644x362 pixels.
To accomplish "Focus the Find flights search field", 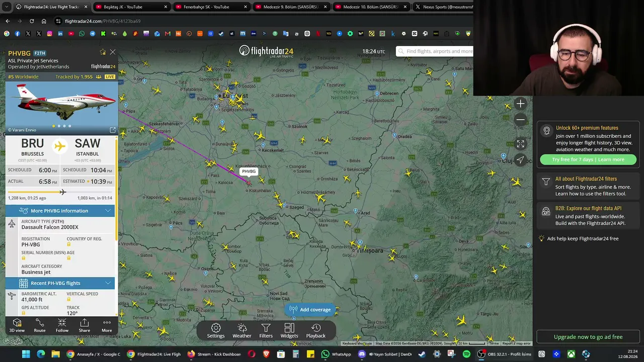I will point(436,51).
